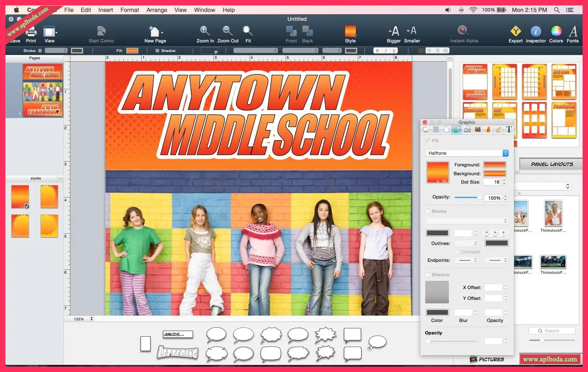The image size is (588, 372).
Task: Open the Halftone fill type dropdown
Action: pyautogui.click(x=467, y=153)
